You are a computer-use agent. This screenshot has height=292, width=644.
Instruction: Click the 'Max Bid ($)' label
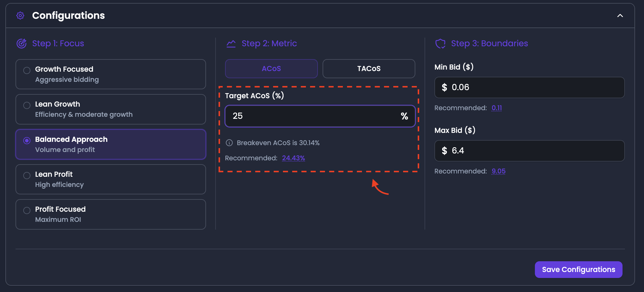pyautogui.click(x=455, y=130)
